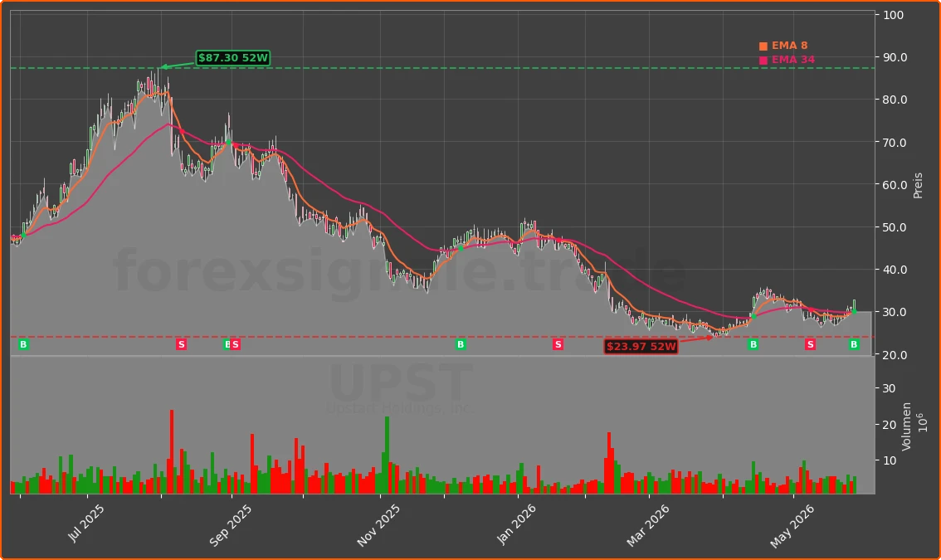
Task: Click the $87.30 52W high label
Action: [233, 58]
